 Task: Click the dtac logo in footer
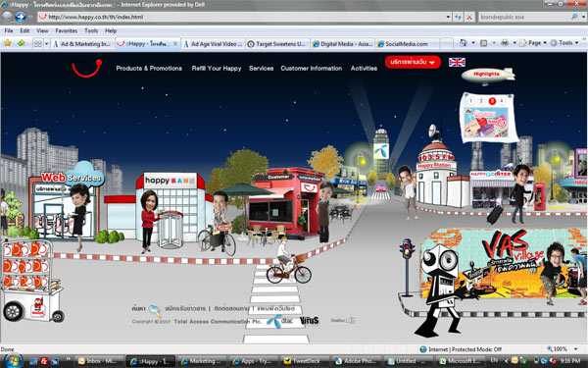(280, 321)
